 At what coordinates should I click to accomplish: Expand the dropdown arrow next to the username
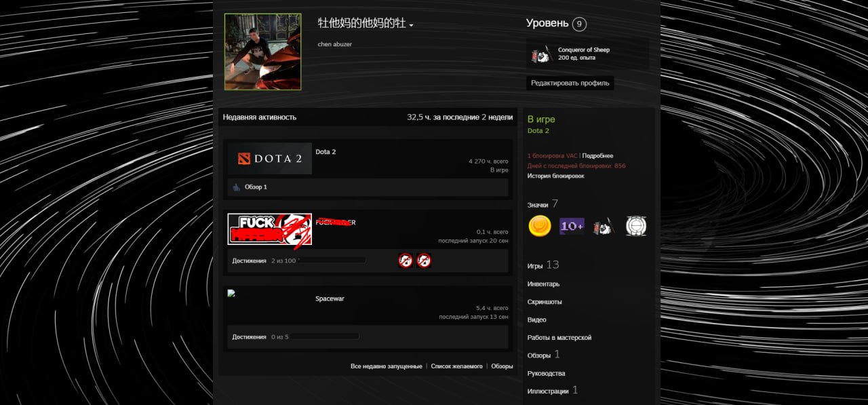pos(411,25)
